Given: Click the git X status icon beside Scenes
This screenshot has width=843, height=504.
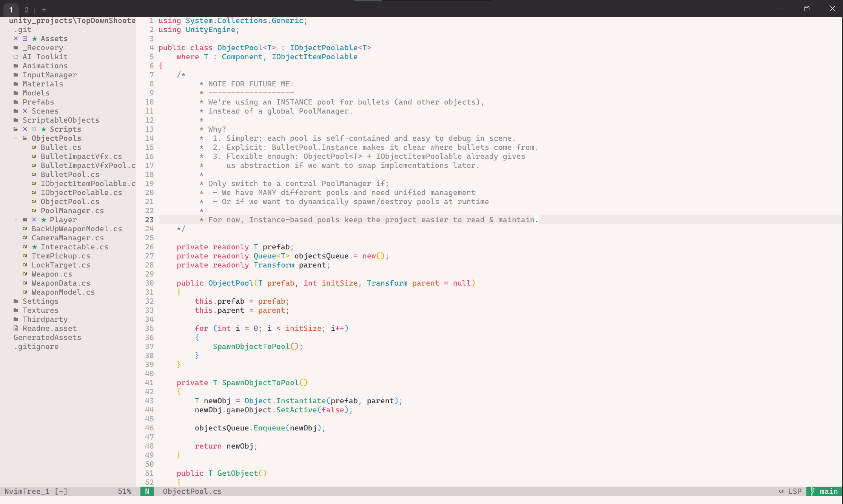Looking at the screenshot, I should (x=25, y=111).
